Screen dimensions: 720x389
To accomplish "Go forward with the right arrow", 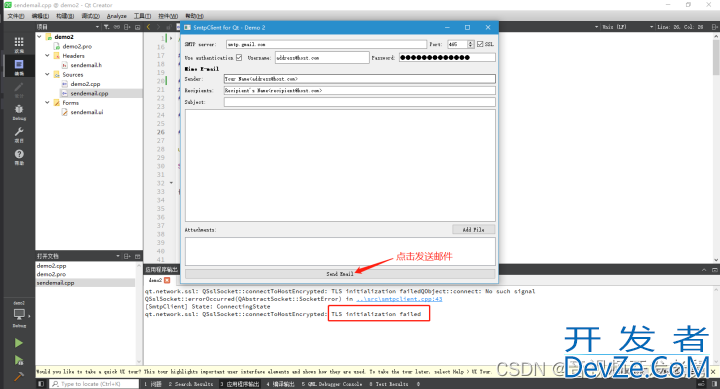I will (158, 27).
